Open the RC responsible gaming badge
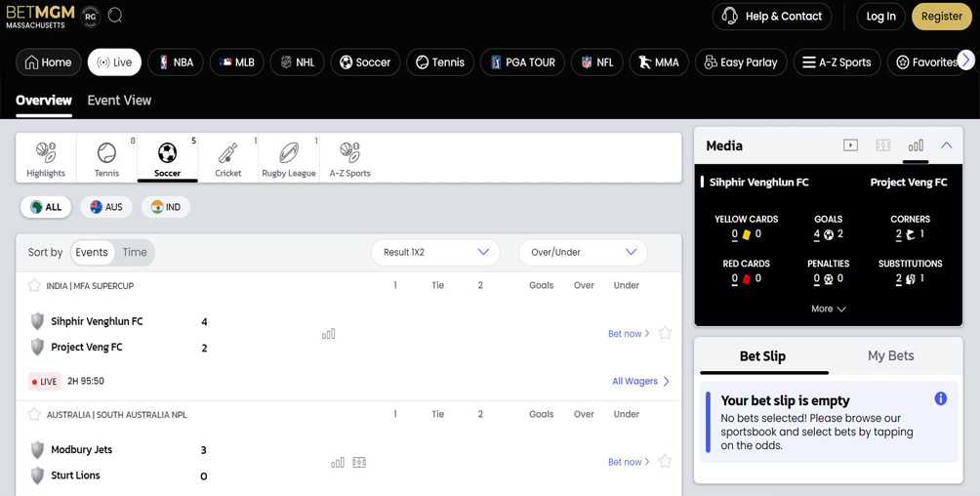Image resolution: width=980 pixels, height=496 pixels. coord(91,17)
